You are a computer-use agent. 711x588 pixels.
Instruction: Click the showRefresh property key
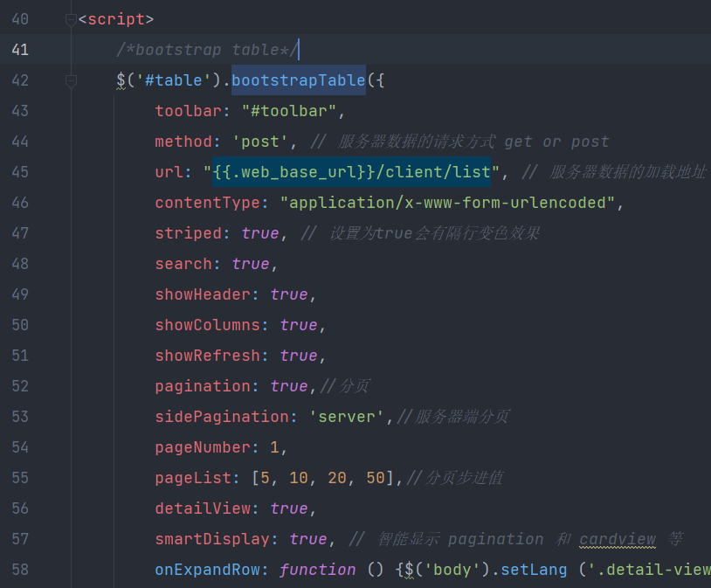[207, 356]
